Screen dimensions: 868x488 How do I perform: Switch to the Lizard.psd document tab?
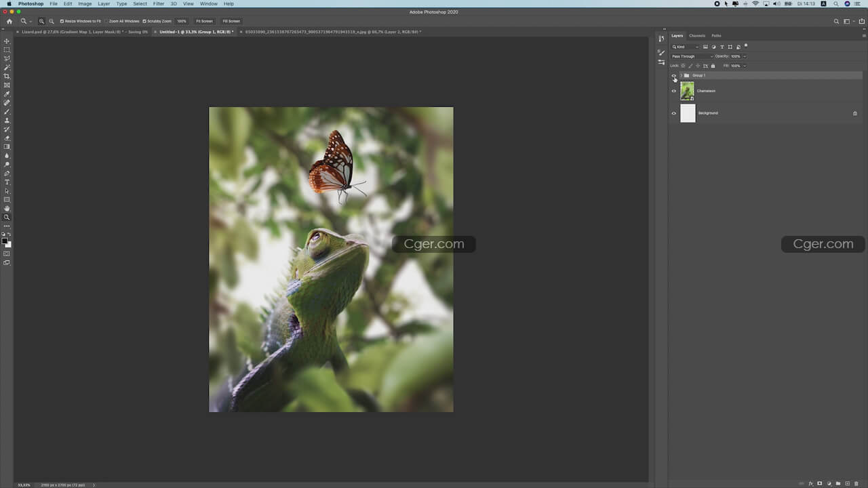[x=85, y=32]
